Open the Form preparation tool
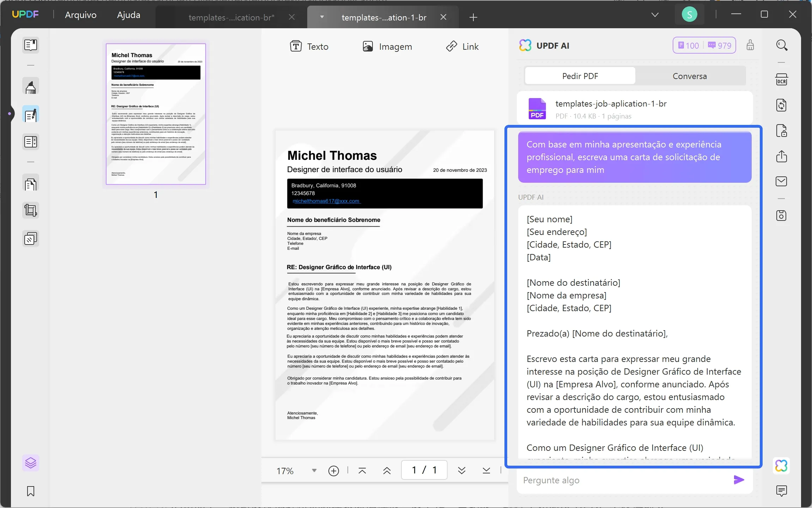 click(31, 142)
